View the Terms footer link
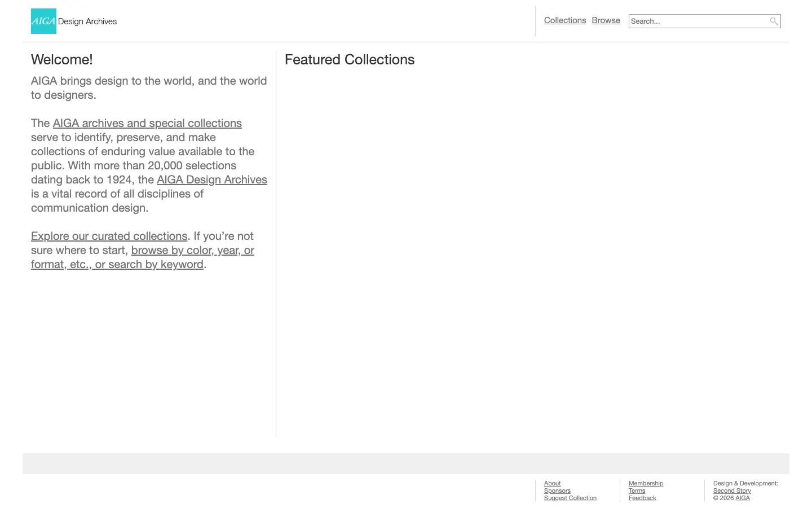The width and height of the screenshot is (812, 508). 637,491
